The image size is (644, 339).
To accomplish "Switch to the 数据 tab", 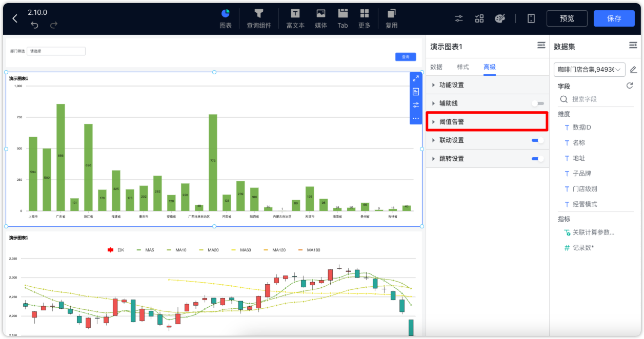I will pos(436,67).
